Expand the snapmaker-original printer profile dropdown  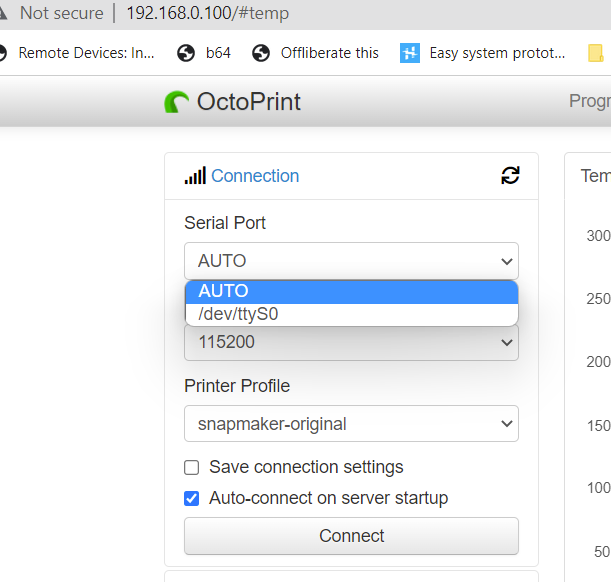(351, 423)
